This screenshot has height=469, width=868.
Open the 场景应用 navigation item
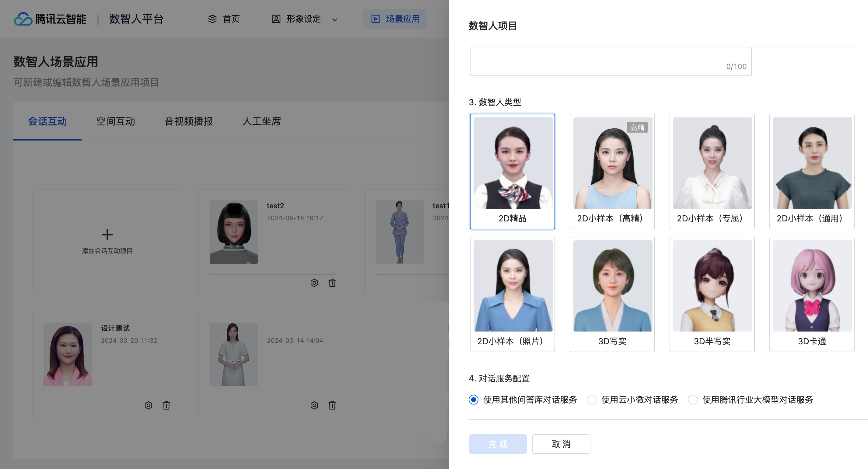(x=395, y=19)
